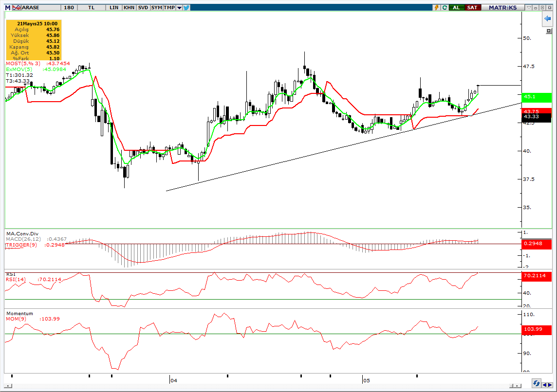The height and width of the screenshot is (392, 557).
Task: Select the TRIGGER(9) label
Action: (x=21, y=245)
